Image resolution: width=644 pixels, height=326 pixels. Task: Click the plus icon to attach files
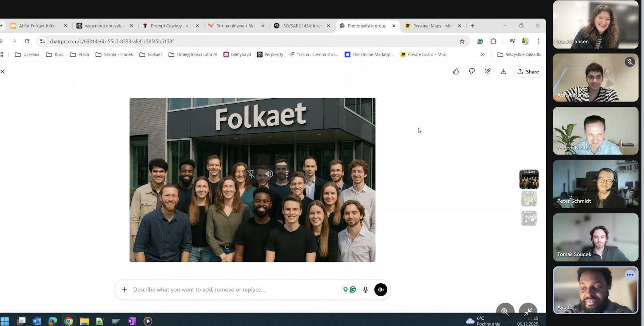point(124,290)
